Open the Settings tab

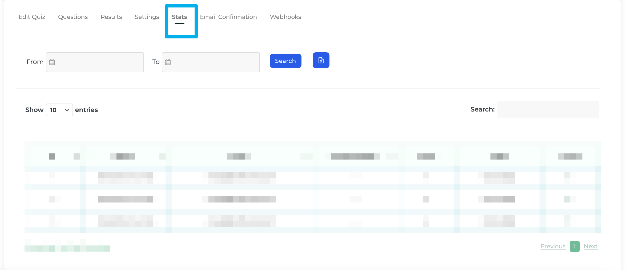[147, 17]
